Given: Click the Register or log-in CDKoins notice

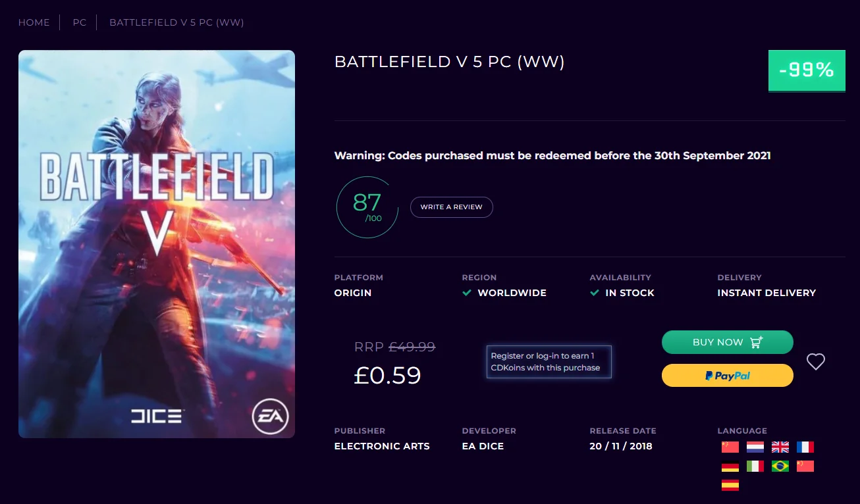Looking at the screenshot, I should [x=549, y=362].
